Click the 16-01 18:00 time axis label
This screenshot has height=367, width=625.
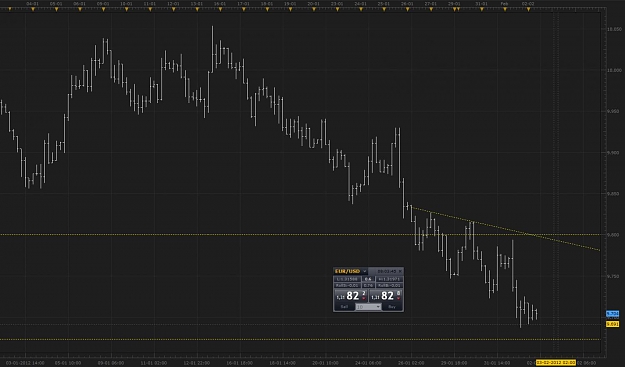(x=240, y=363)
